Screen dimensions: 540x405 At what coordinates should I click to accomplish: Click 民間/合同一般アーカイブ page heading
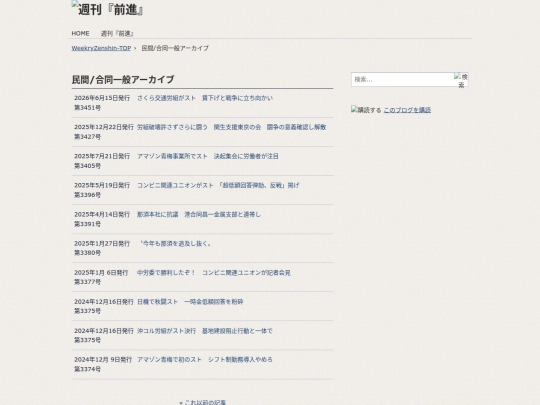point(123,80)
